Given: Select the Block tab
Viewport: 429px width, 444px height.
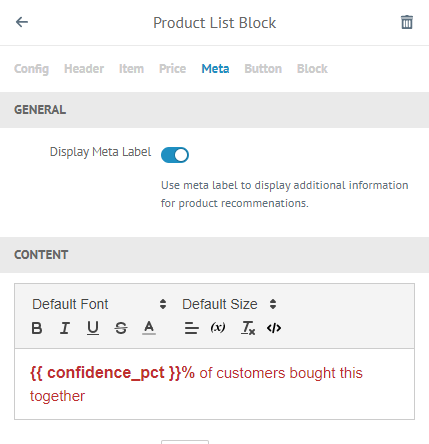Looking at the screenshot, I should point(312,69).
